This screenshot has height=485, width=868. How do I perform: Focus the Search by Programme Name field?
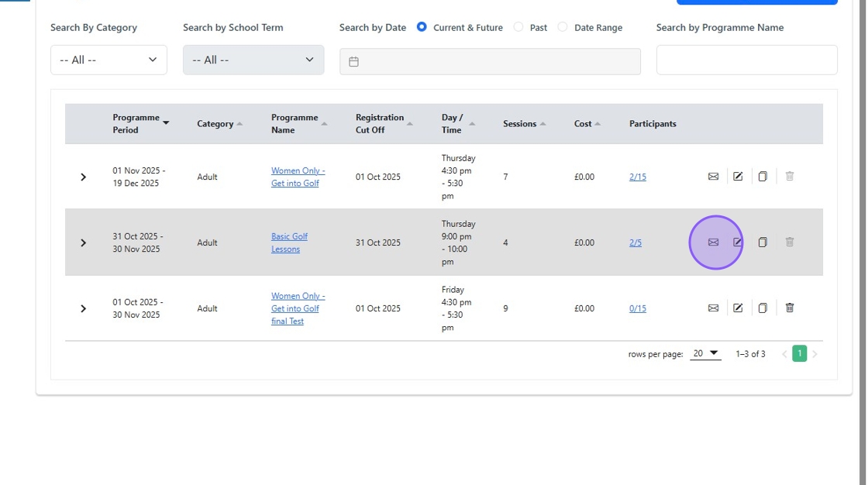(746, 60)
